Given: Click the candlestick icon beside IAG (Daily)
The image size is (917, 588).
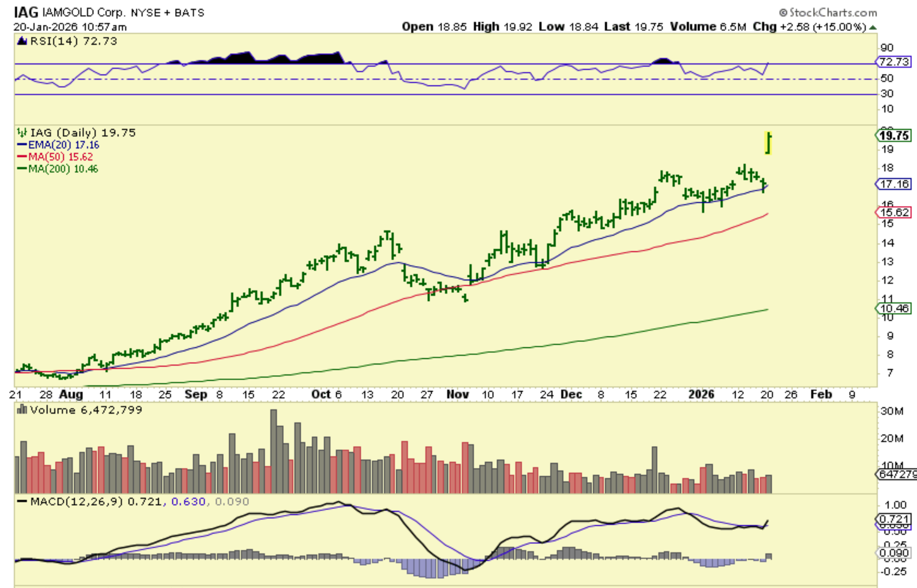Looking at the screenshot, I should click(x=22, y=133).
